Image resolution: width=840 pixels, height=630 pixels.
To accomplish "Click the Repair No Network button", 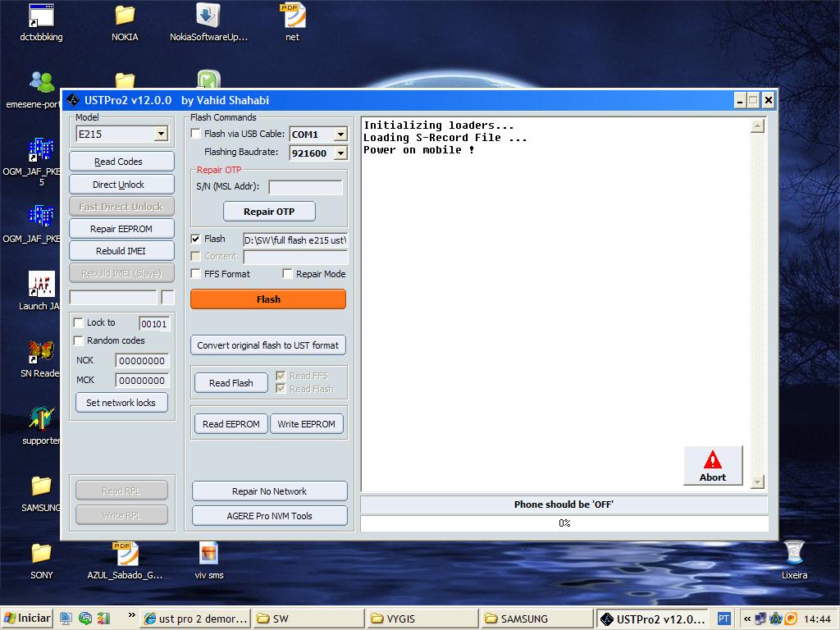I will [269, 491].
